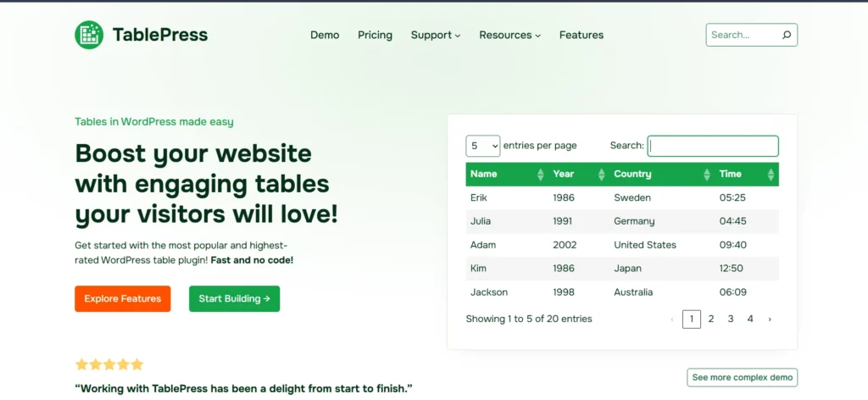Click the 06:09 time value

coord(733,292)
